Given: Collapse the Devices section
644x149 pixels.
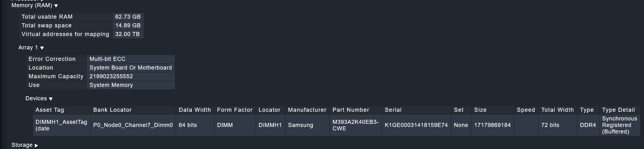Looking at the screenshot, I should point(39,98).
